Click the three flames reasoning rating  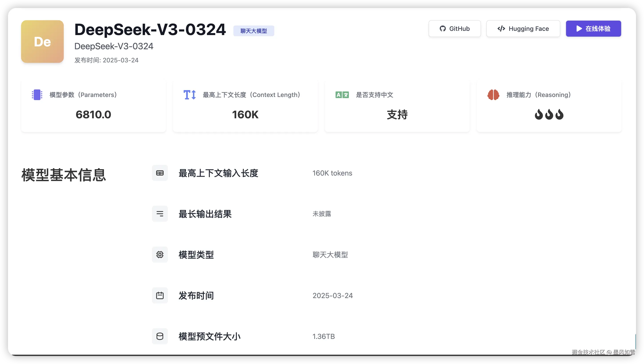[549, 115]
